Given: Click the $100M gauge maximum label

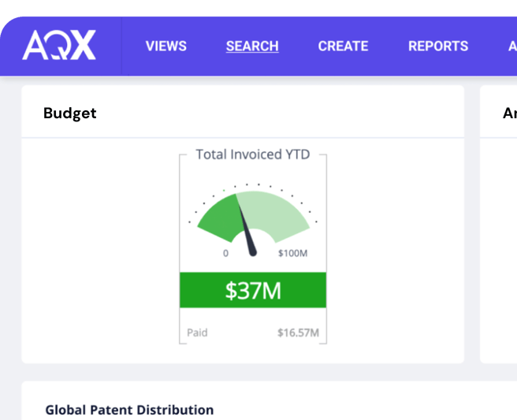Looking at the screenshot, I should [293, 253].
